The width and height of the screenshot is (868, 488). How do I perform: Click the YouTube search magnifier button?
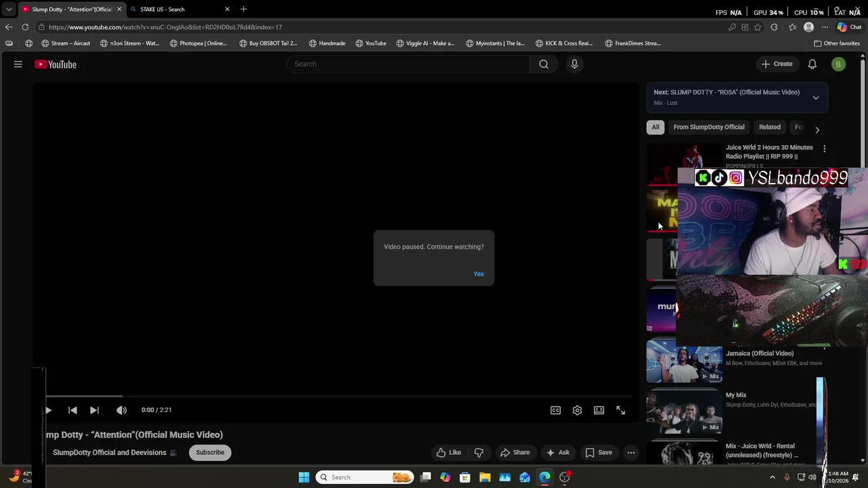[x=544, y=64]
